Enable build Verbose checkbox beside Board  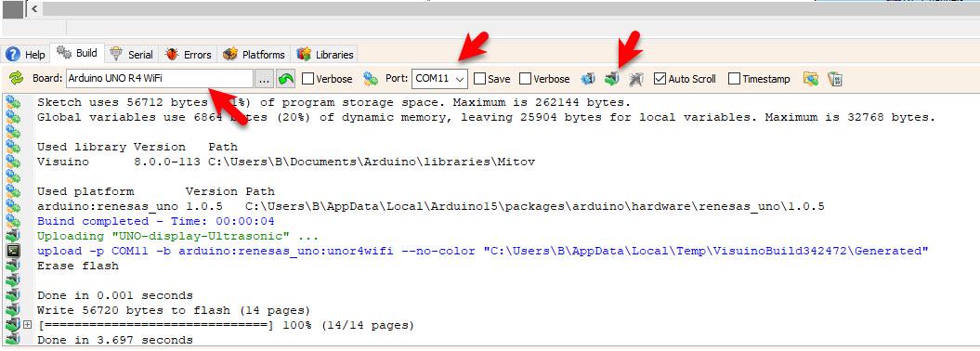point(307,79)
